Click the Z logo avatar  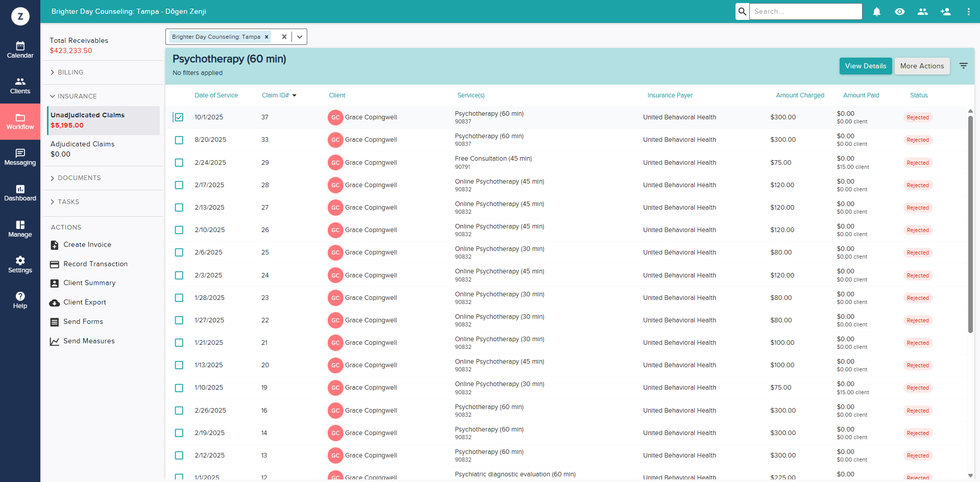(x=20, y=16)
